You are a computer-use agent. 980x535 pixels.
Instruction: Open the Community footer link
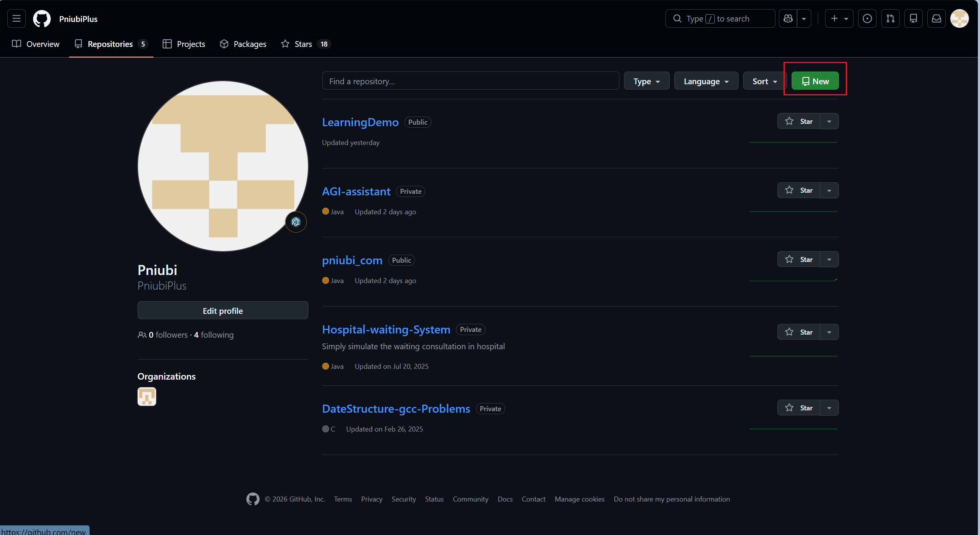coord(471,499)
